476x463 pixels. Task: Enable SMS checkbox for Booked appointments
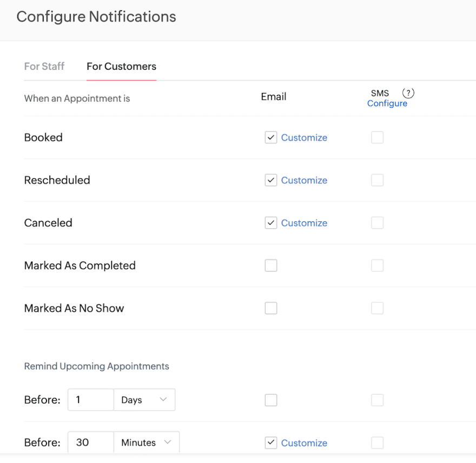[377, 137]
